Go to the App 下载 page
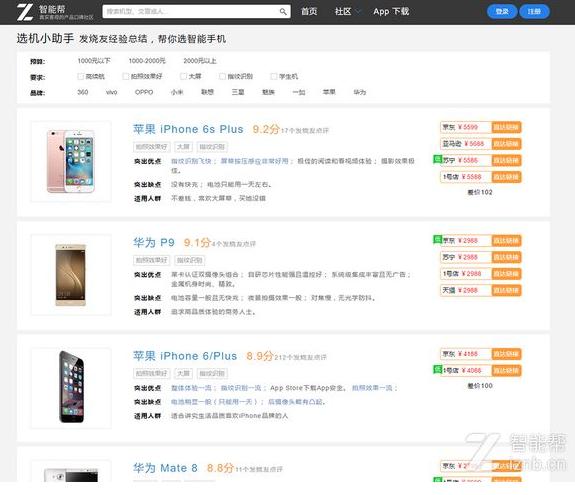 point(391,12)
